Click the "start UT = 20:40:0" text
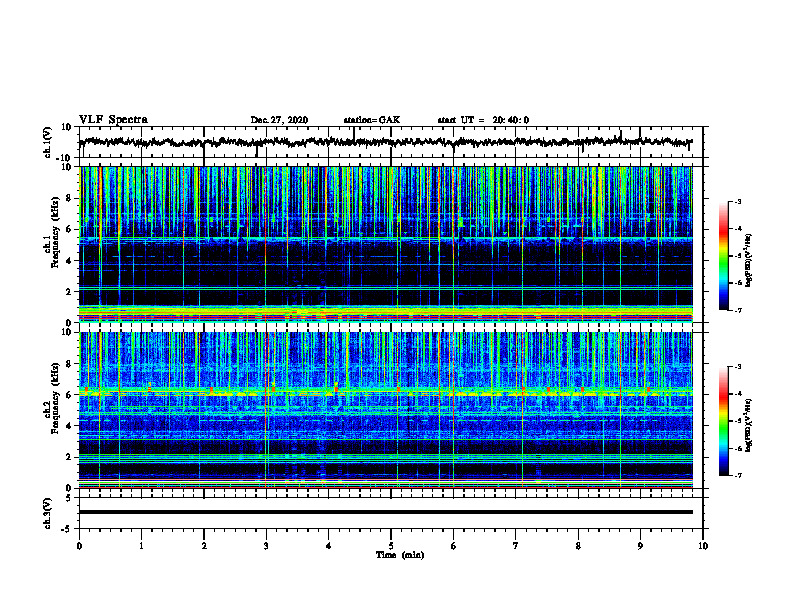The width and height of the screenshot is (792, 612). (x=483, y=120)
